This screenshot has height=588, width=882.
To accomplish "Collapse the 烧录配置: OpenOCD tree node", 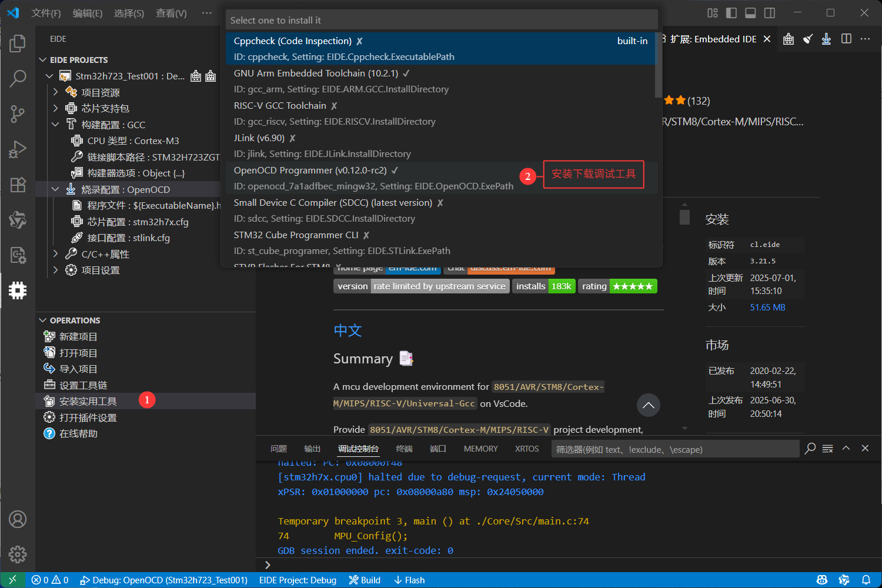I will click(55, 189).
